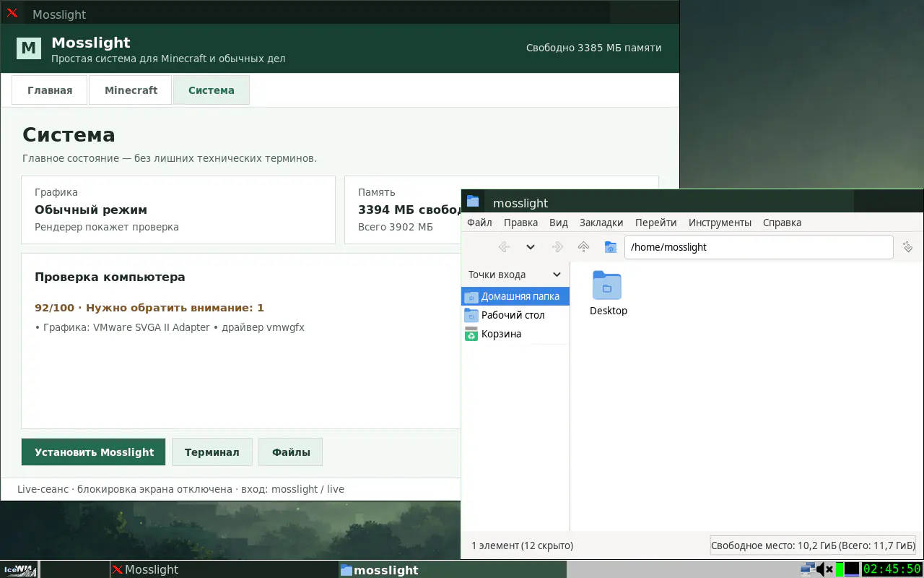Click the dark monitor graph in the tray

(x=853, y=569)
